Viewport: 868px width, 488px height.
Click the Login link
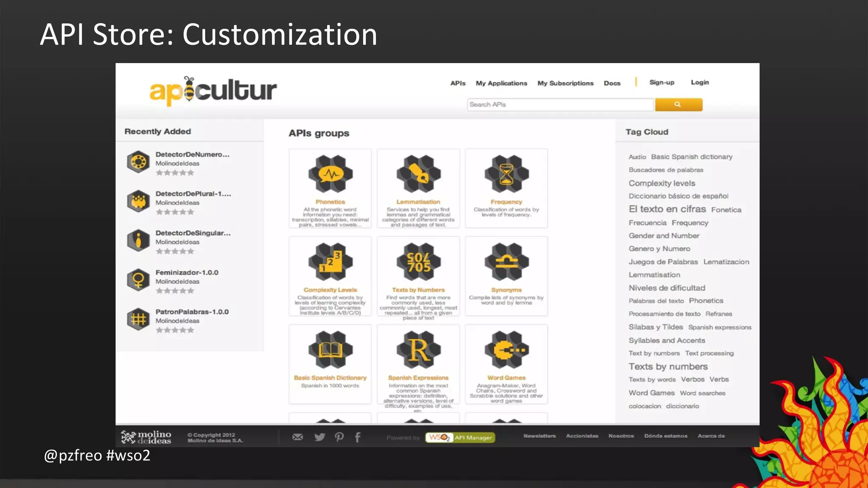tap(700, 83)
